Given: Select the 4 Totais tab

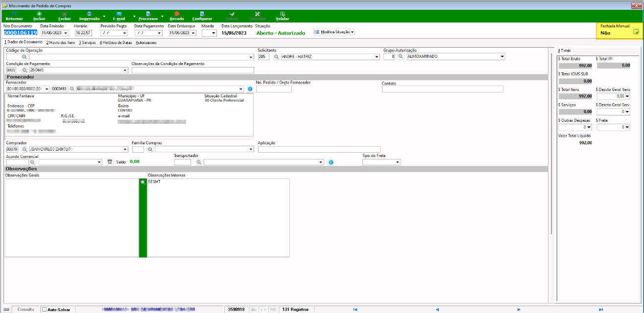Looking at the screenshot, I should click(565, 50).
